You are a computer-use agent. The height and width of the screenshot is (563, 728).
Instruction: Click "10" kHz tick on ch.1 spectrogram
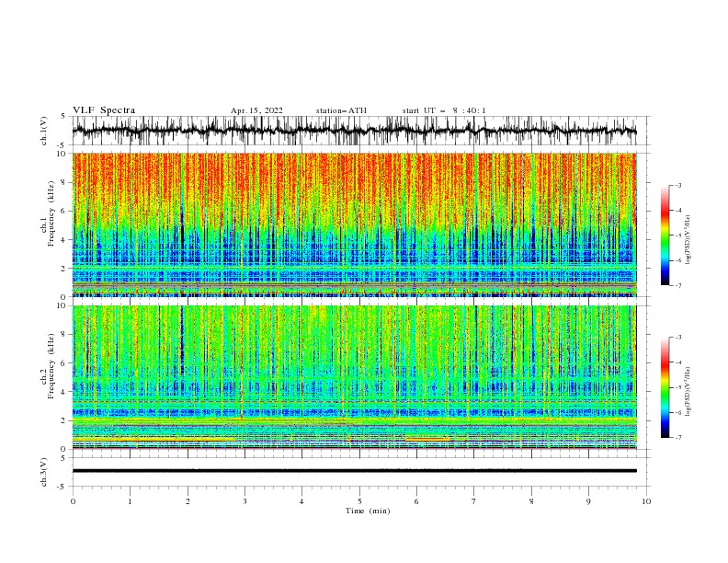point(63,154)
